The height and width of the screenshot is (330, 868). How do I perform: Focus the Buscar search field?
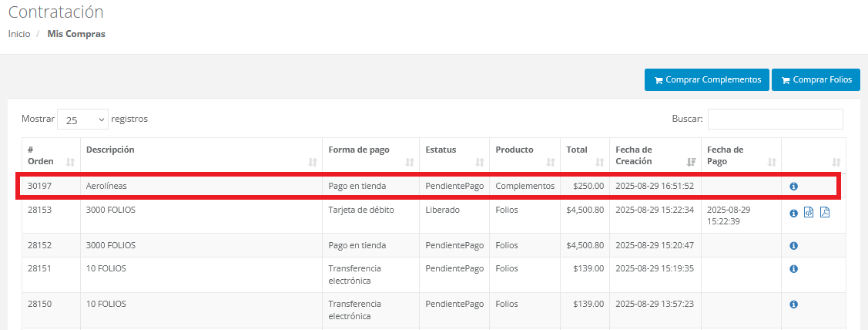click(x=775, y=120)
